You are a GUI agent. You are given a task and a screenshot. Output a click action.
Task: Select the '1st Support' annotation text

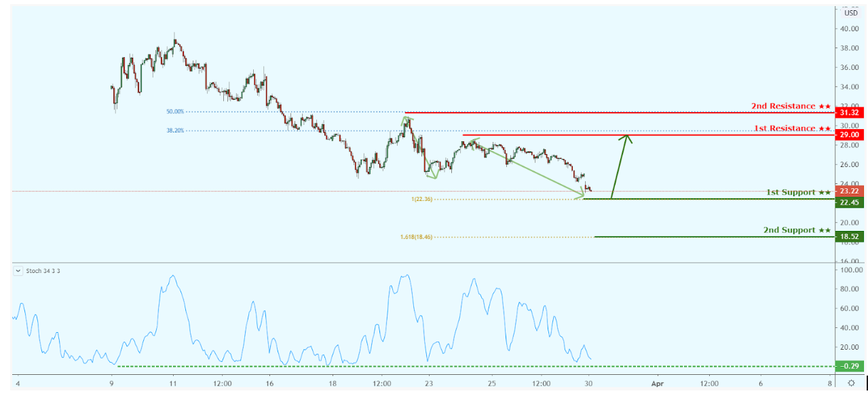[798, 192]
